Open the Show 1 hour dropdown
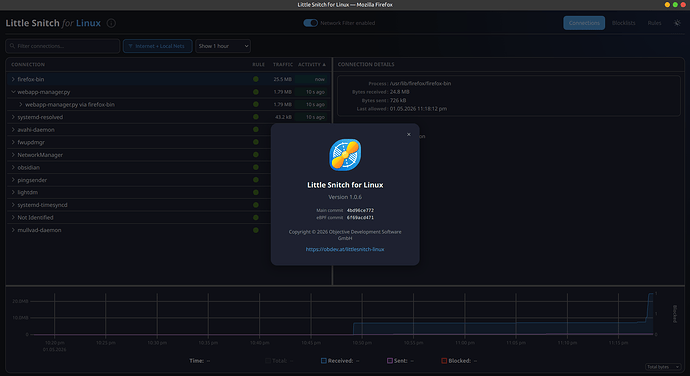690x376 pixels. (223, 46)
